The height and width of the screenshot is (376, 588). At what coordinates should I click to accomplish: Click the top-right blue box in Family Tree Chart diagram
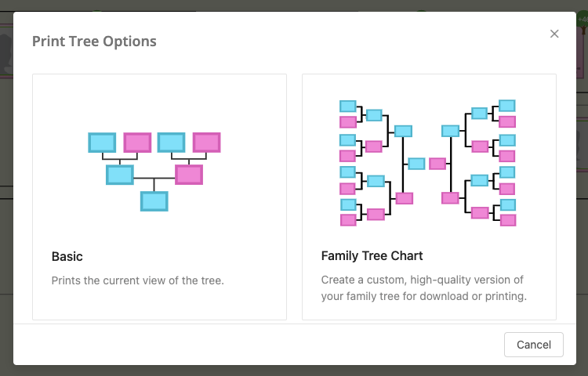tap(507, 106)
